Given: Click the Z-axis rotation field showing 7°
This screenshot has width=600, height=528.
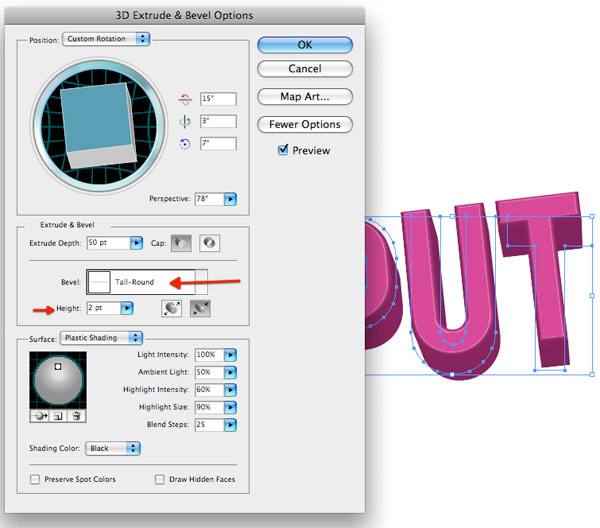Looking at the screenshot, I should pyautogui.click(x=218, y=143).
